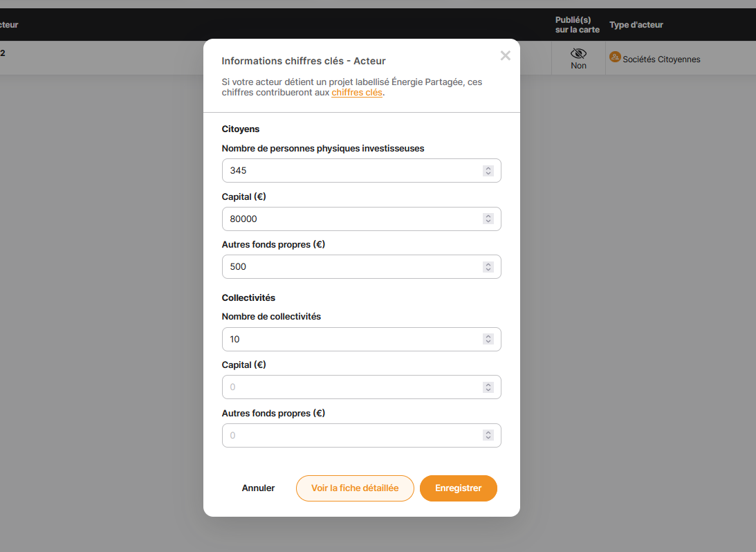Click the orange Sociétés Citoyennes actor icon
The height and width of the screenshot is (552, 756).
coord(615,57)
